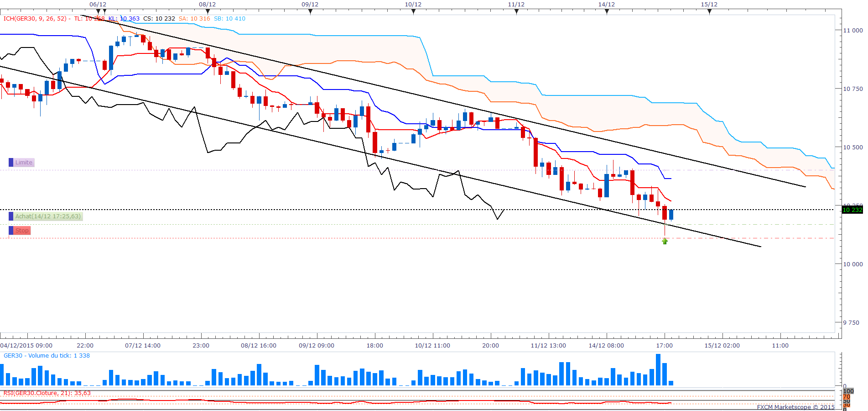Select the Achat(14/12 17:25,63) order label
This screenshot has width=868, height=411.
[x=48, y=216]
